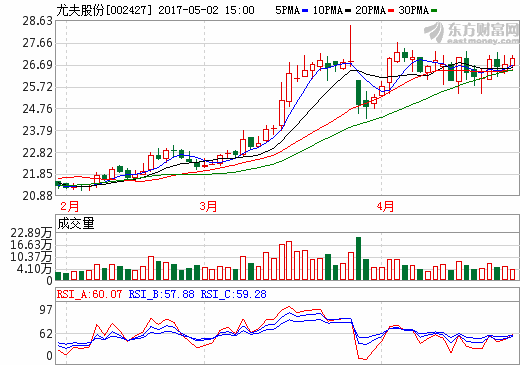This screenshot has height=365, width=520.
Task: Click the RSI_A:60.07 indicator value
Action: click(x=89, y=294)
